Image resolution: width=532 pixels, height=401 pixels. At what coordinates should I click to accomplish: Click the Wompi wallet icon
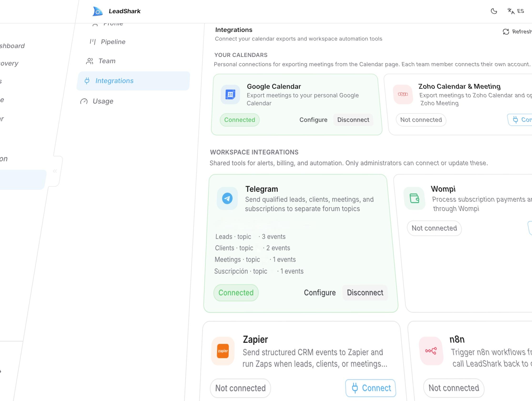pos(414,198)
